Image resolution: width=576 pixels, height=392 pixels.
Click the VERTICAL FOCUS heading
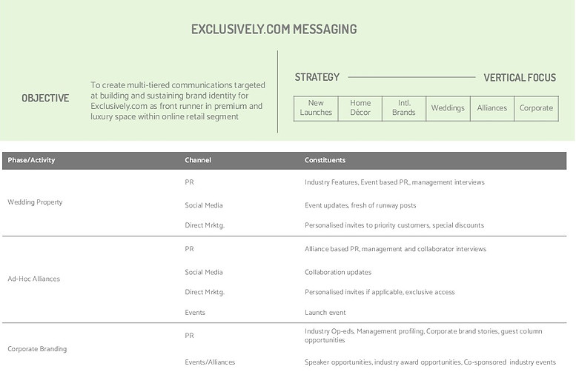coord(520,78)
